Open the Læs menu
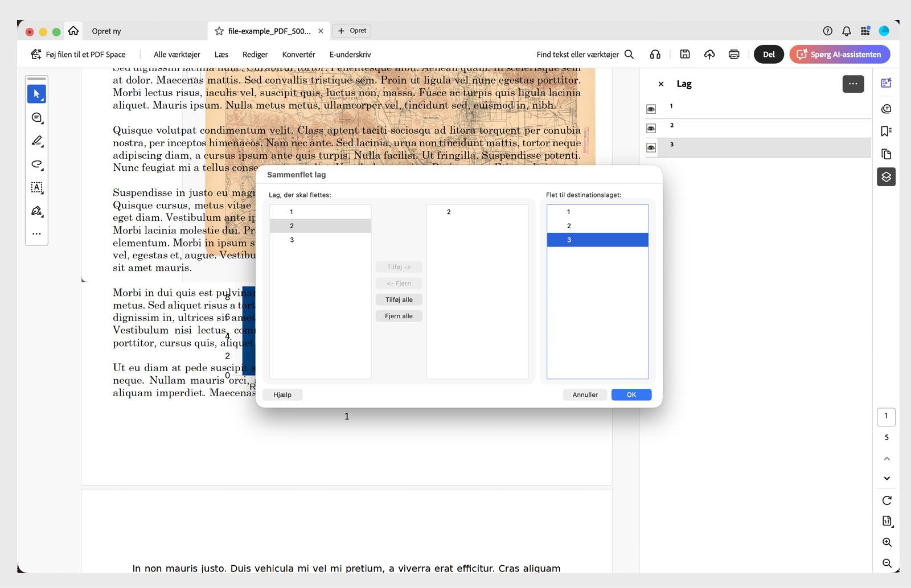Screen dimensions: 911x588 pos(221,55)
